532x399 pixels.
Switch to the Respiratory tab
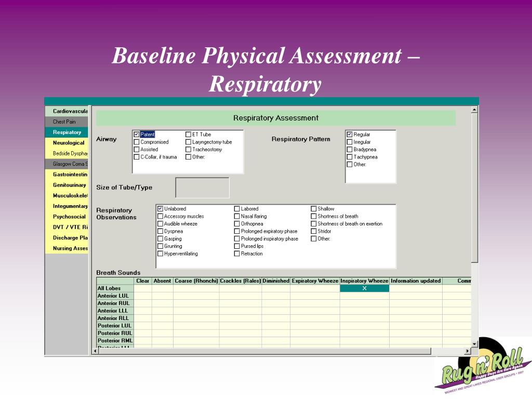[x=66, y=132]
